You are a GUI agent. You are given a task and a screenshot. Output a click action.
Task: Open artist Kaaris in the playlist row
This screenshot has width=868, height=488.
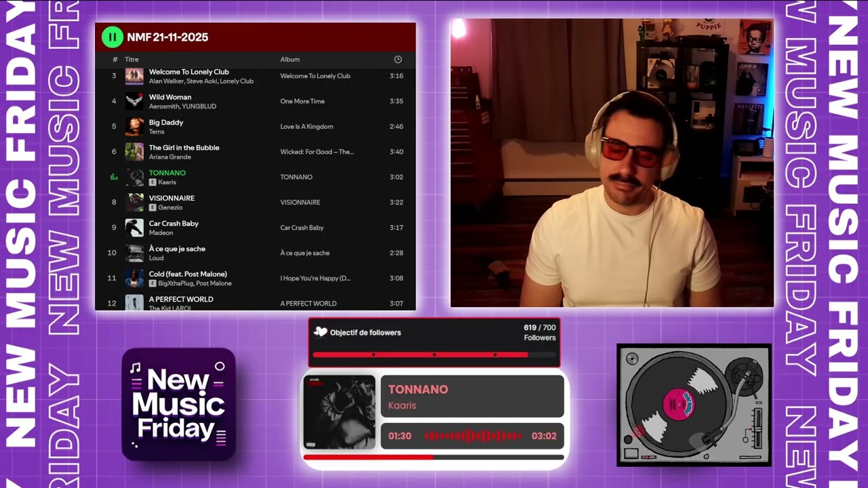[167, 182]
